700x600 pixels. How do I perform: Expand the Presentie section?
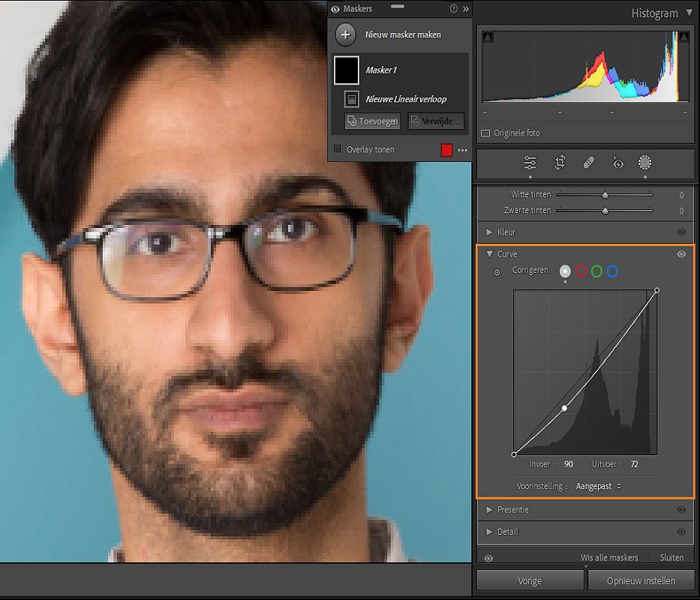[x=490, y=510]
